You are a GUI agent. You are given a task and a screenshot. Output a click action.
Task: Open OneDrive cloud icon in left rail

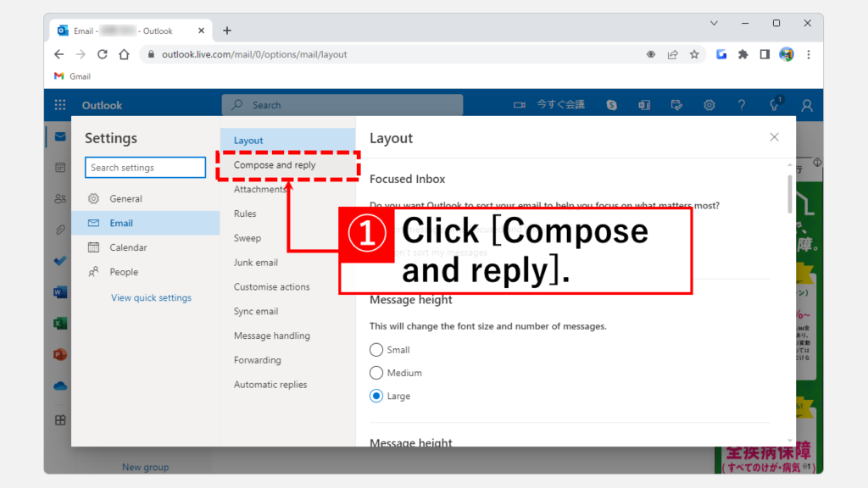[x=60, y=385]
